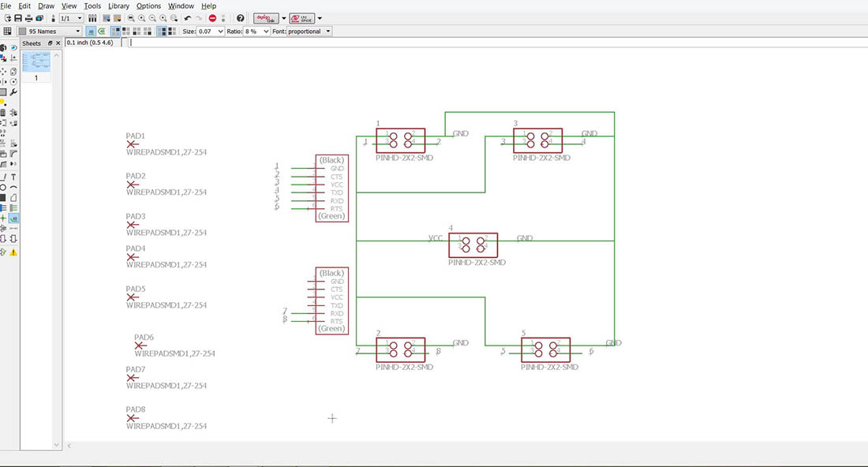Viewport: 868px width, 467px height.
Task: Open the Tools menu
Action: [92, 6]
